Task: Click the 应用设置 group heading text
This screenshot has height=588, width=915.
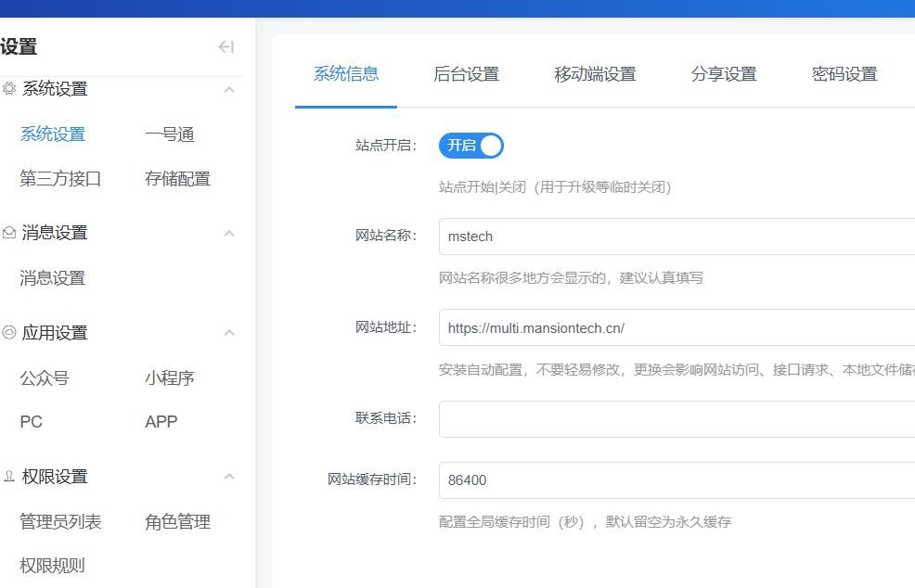Action: click(x=55, y=333)
